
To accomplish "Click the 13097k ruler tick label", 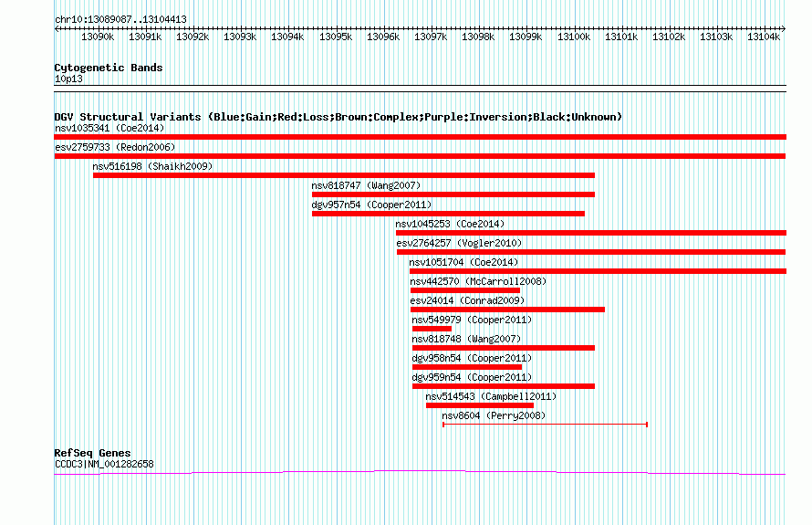I will [x=431, y=37].
